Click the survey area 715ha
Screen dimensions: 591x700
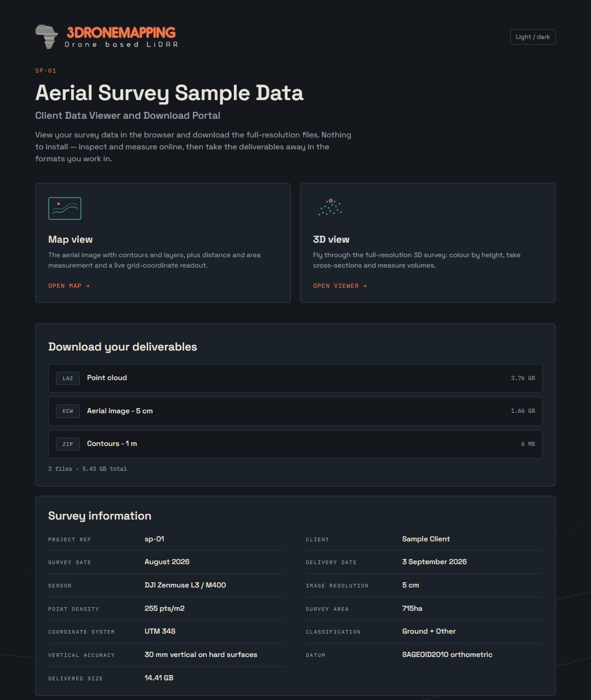point(412,608)
